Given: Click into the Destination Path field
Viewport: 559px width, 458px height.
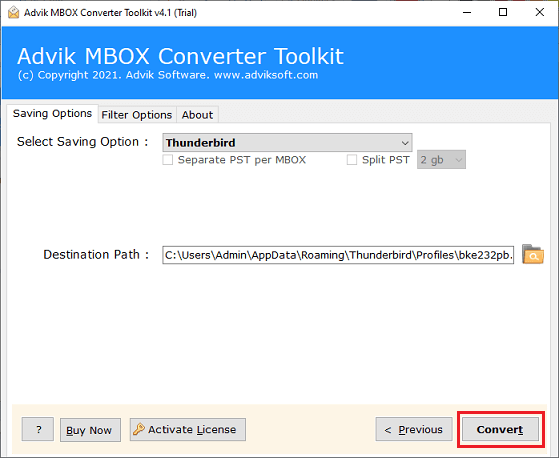Looking at the screenshot, I should pyautogui.click(x=338, y=255).
